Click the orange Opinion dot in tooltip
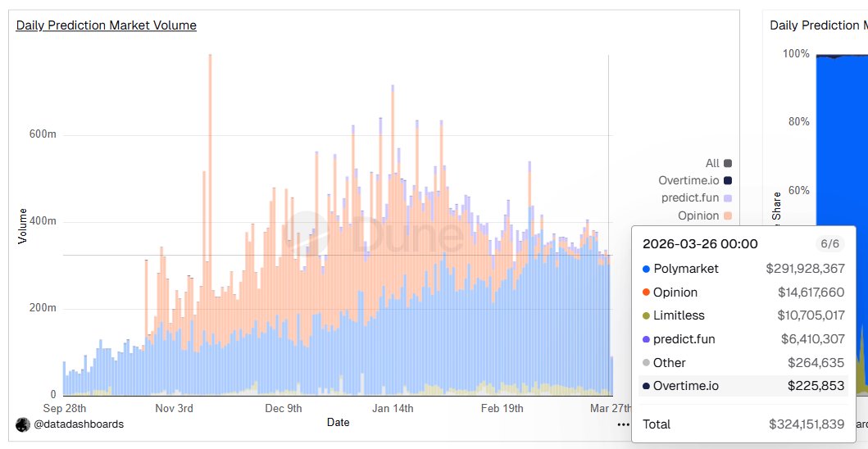The image size is (868, 449). (x=645, y=293)
